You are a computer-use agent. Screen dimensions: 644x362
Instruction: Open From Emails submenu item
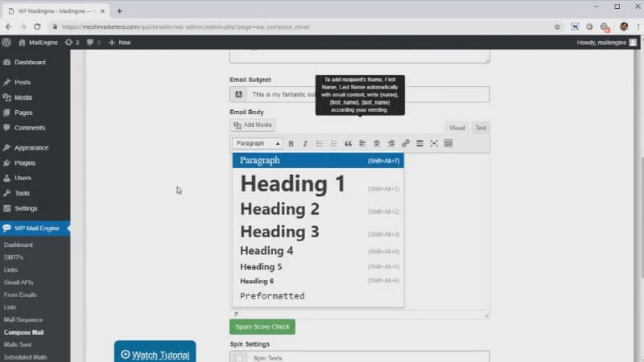(20, 294)
